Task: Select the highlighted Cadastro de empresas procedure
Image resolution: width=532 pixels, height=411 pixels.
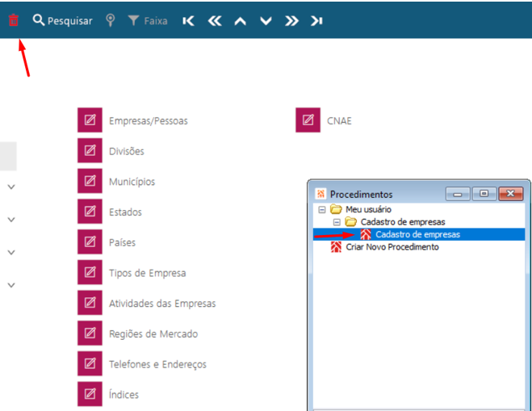Action: coord(419,234)
